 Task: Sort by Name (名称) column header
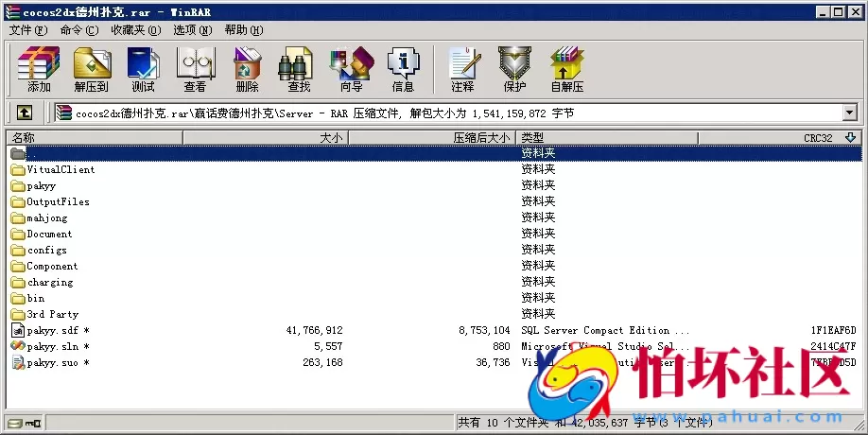95,138
